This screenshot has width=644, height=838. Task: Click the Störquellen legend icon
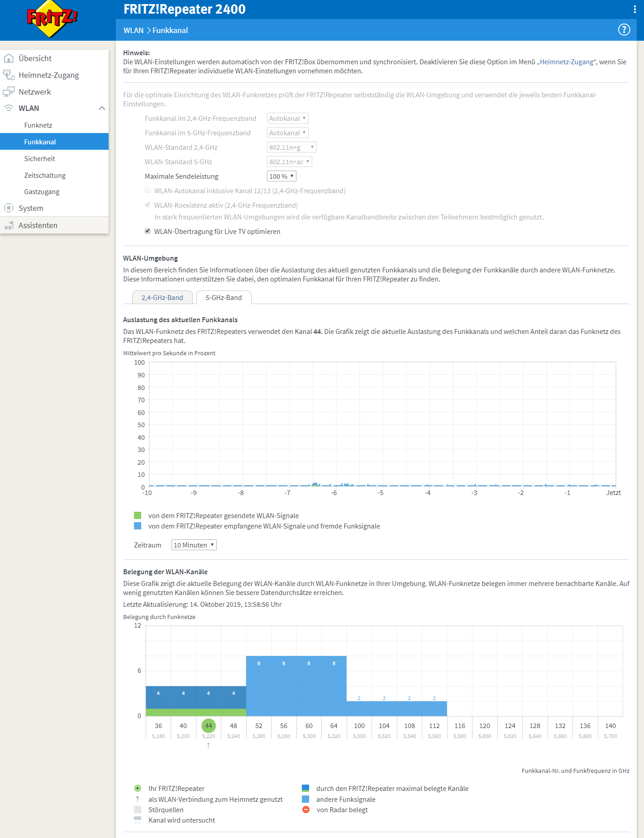pyautogui.click(x=138, y=809)
